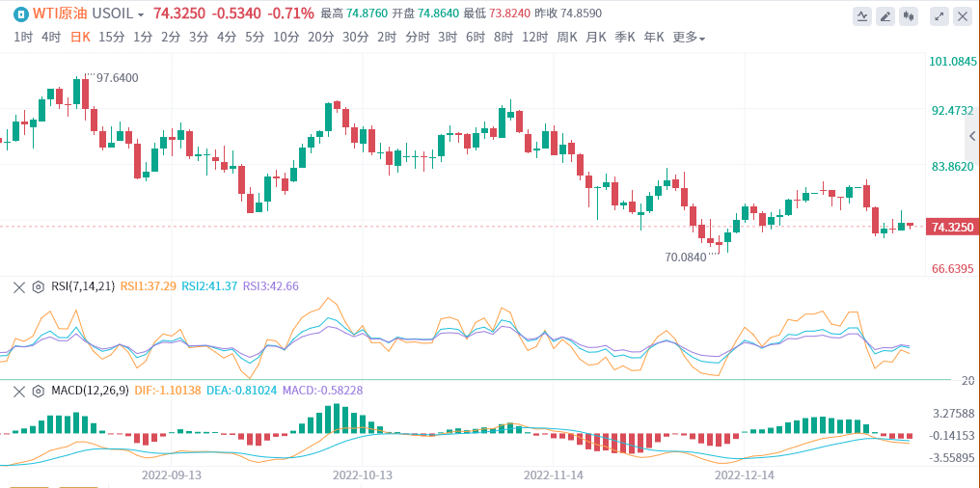Screen dimensions: 980x488
Task: Click the DEA:-0.81024 value
Action: [x=242, y=392]
